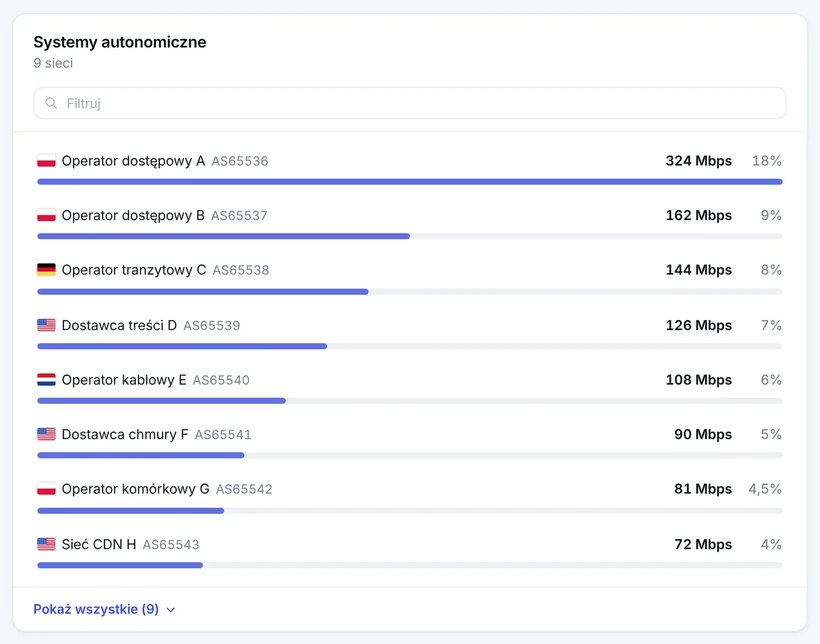Select Operator dostępowy B name

pos(133,215)
